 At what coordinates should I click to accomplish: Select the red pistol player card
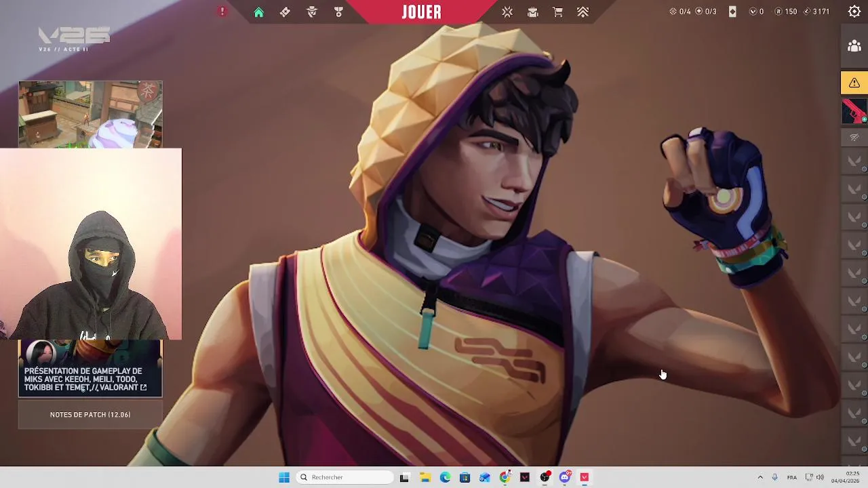point(854,112)
